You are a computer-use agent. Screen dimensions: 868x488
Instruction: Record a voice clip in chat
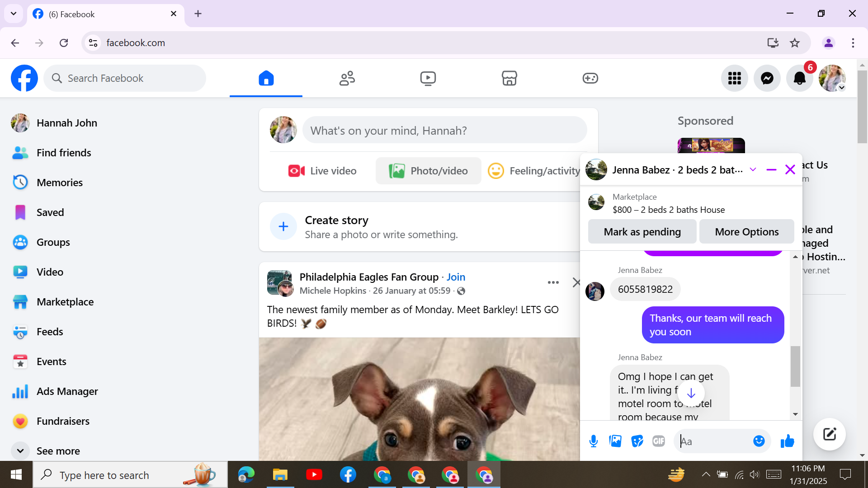click(594, 441)
